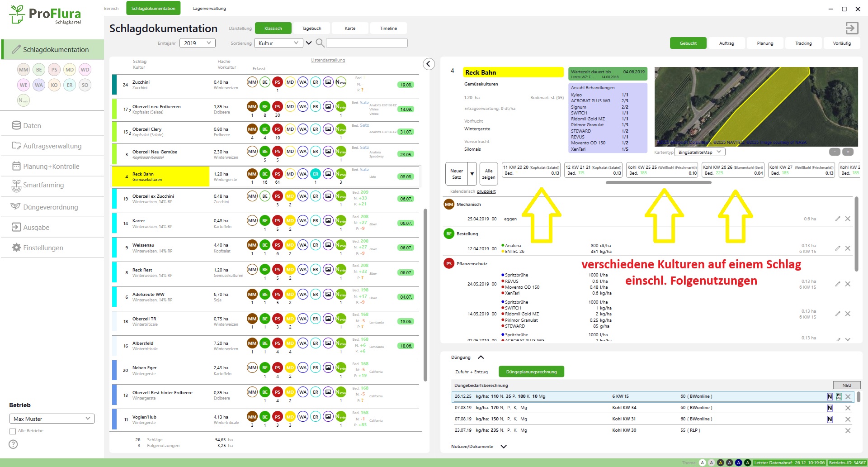Viewport: 868px width, 467px height.
Task: Enable the Alle Betriebe checkbox
Action: tap(13, 431)
